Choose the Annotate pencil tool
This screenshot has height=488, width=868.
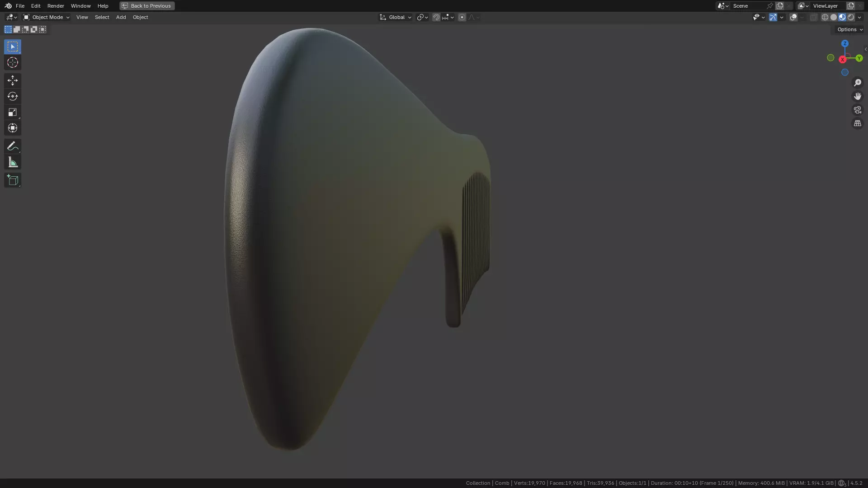[x=12, y=146]
